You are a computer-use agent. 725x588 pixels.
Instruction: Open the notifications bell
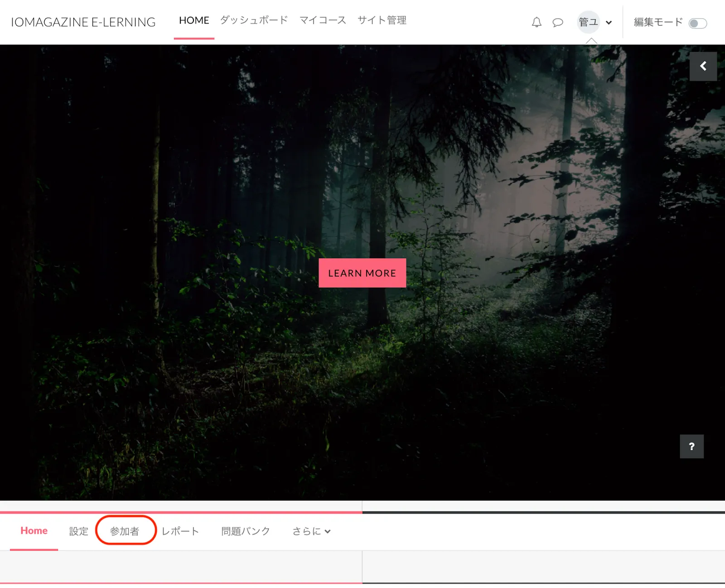coord(536,22)
